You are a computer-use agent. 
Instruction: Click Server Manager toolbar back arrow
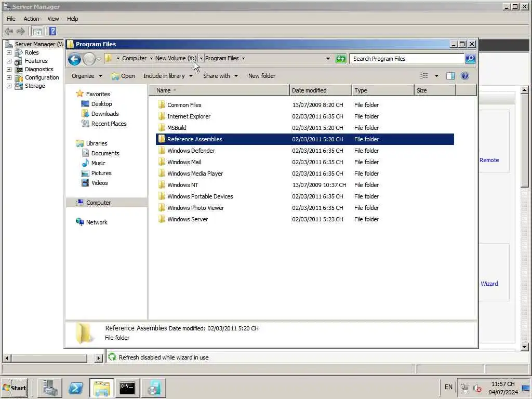point(9,32)
